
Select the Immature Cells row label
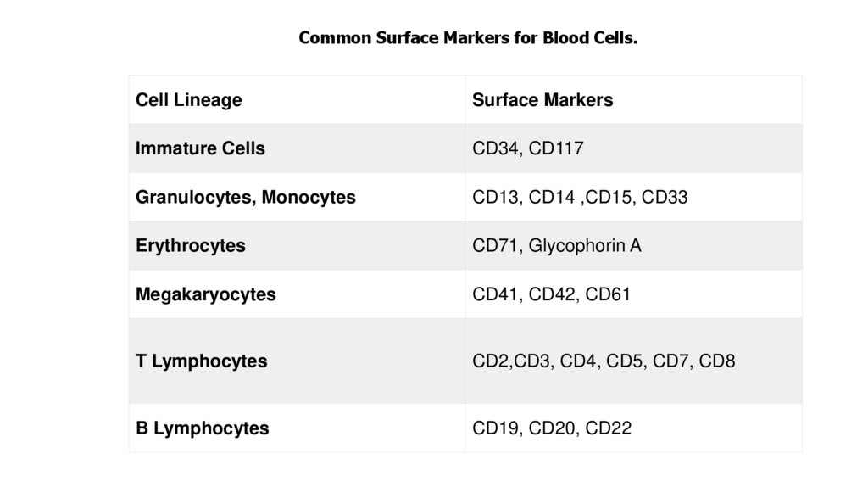tap(200, 148)
